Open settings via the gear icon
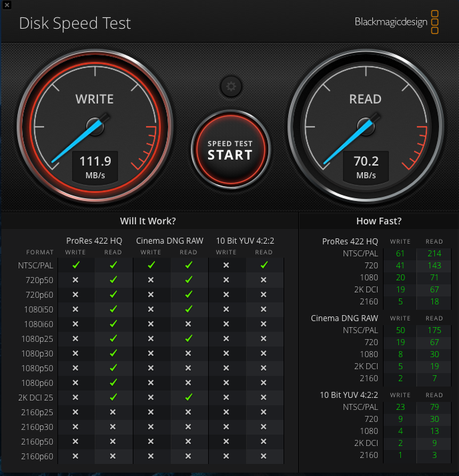The width and height of the screenshot is (459, 476). pos(231,87)
